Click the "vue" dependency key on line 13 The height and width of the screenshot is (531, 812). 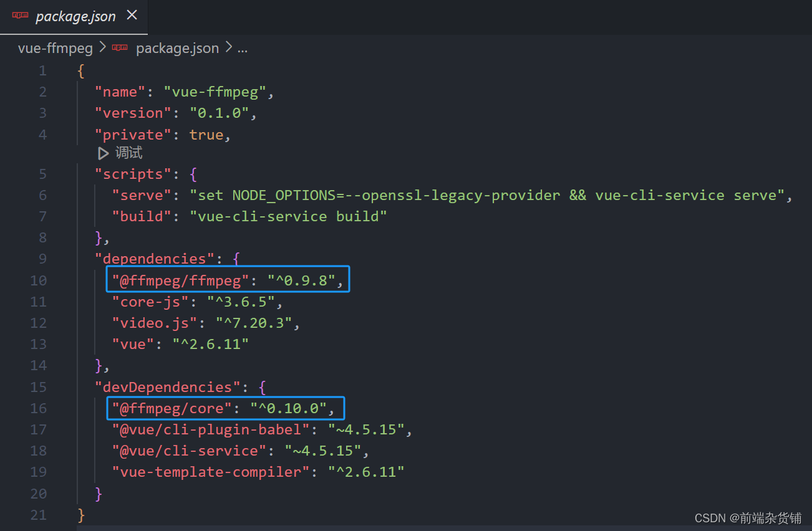coord(133,344)
